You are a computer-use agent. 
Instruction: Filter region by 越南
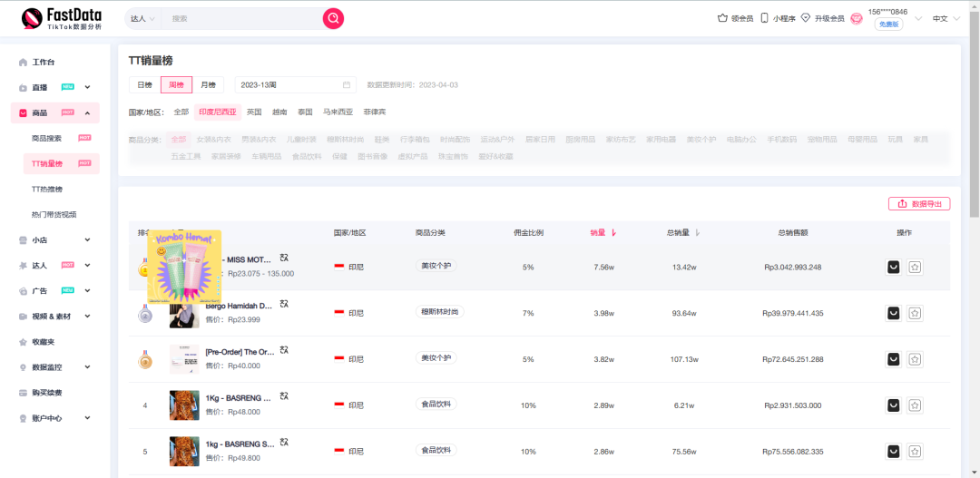pyautogui.click(x=279, y=112)
